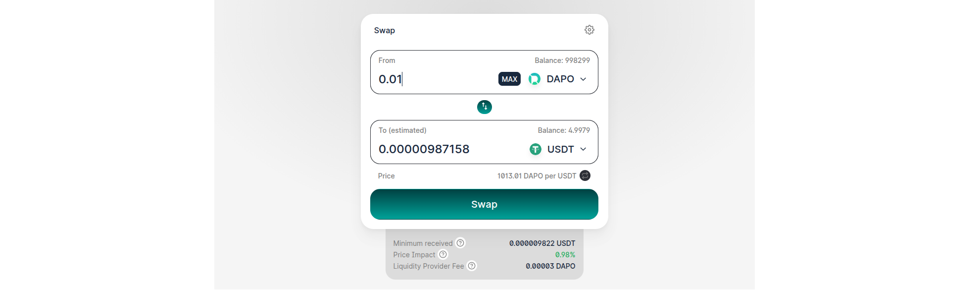Invert price with the refresh icon

coord(585,175)
